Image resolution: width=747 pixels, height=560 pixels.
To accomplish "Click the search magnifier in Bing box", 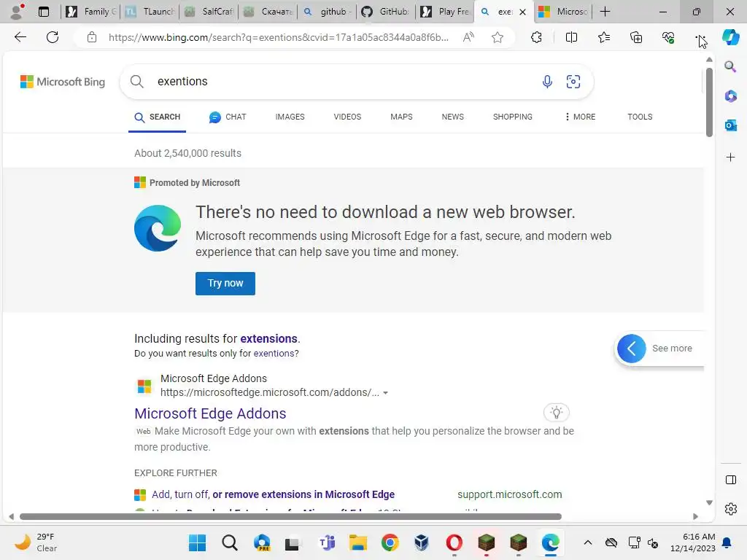I will click(x=136, y=82).
